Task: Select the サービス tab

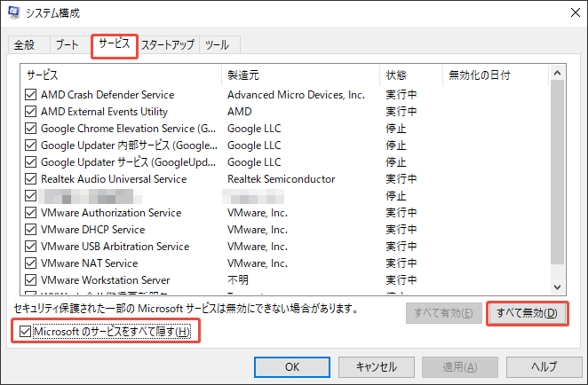Action: coord(114,43)
